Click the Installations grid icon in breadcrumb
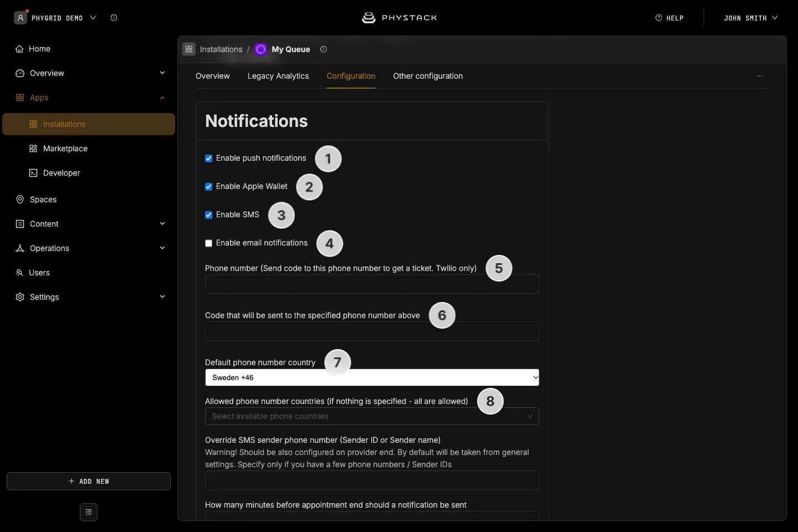 tap(189, 49)
